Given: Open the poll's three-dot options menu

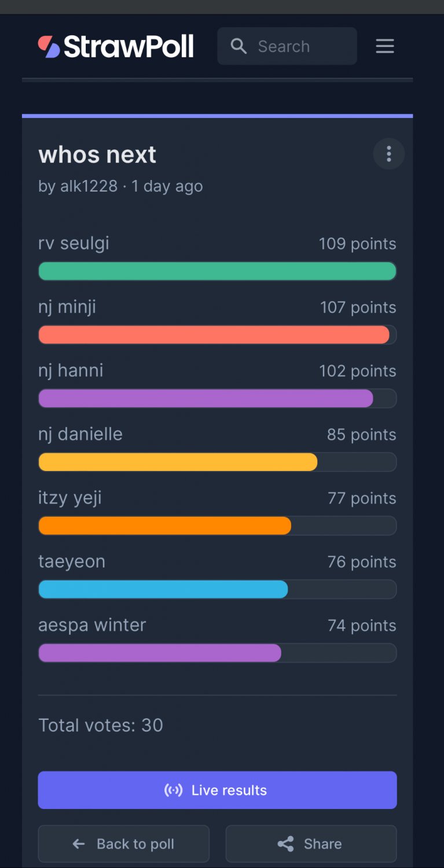Looking at the screenshot, I should (388, 154).
